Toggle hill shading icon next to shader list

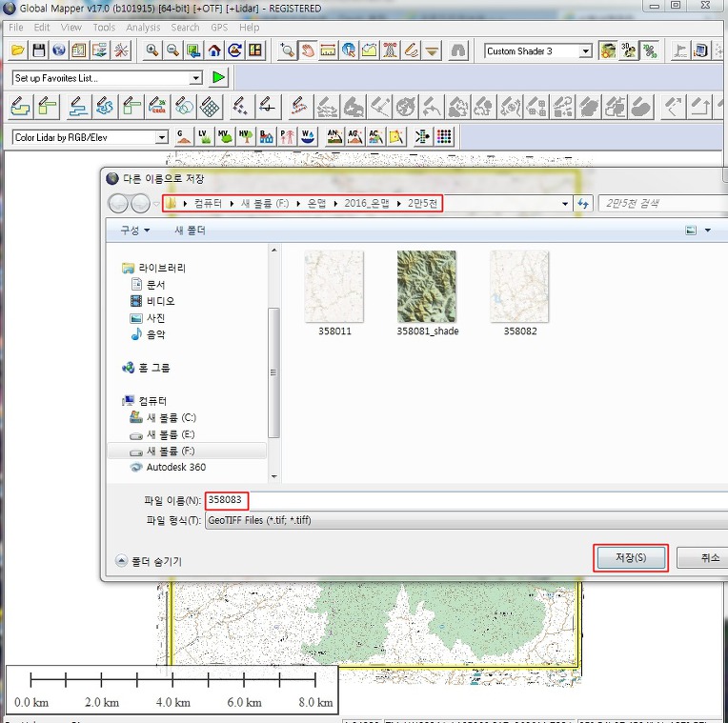point(607,50)
